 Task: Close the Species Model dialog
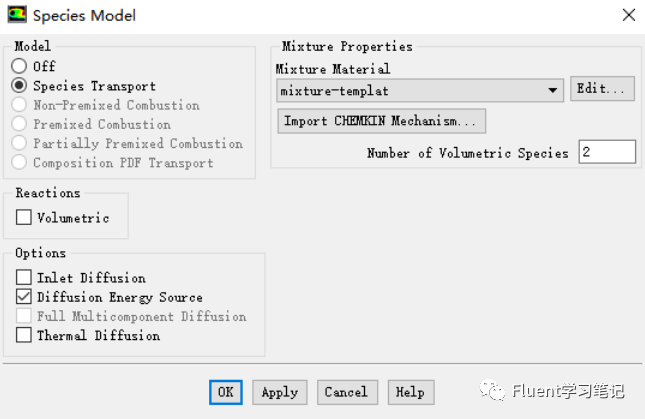pyautogui.click(x=629, y=15)
